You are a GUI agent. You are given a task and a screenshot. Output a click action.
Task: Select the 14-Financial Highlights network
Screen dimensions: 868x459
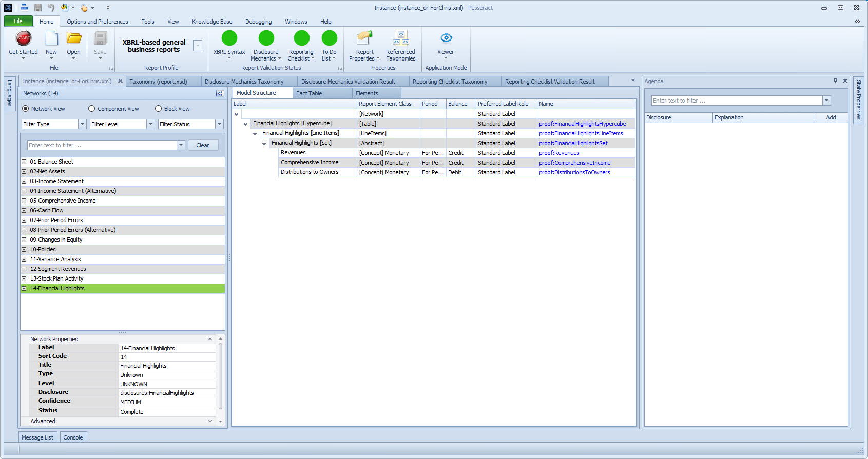tap(123, 288)
